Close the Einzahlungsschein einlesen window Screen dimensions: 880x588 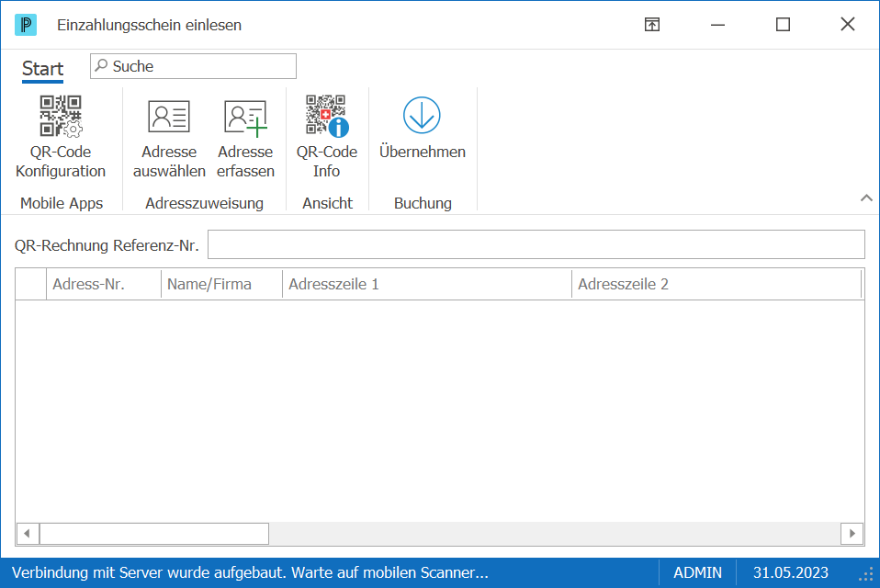[x=848, y=24]
